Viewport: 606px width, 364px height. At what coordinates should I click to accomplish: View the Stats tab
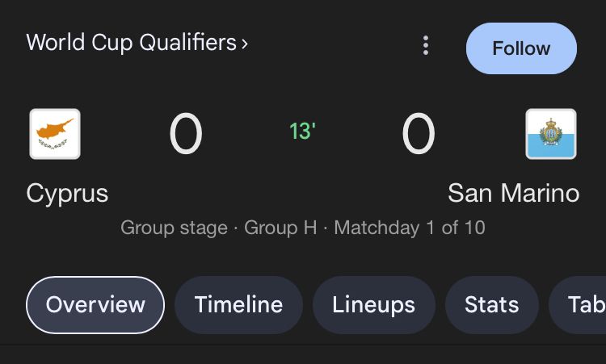point(491,304)
